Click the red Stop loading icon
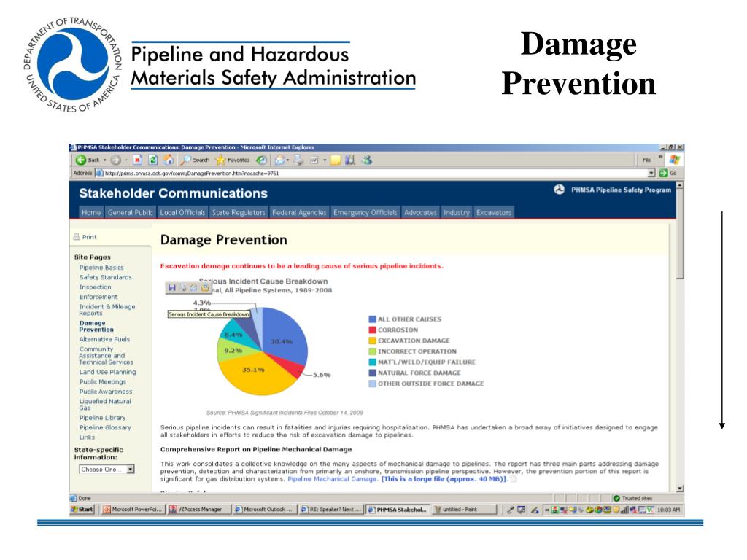Image resolution: width=747 pixels, height=560 pixels. click(x=137, y=160)
